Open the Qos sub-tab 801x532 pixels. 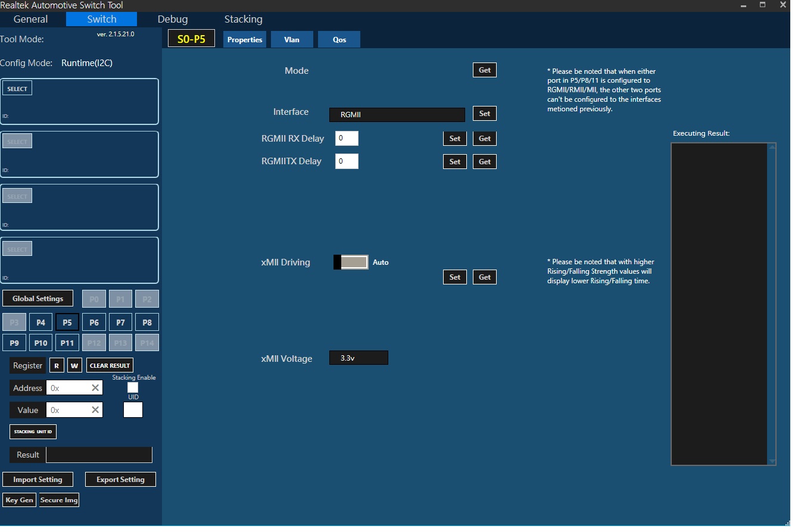pyautogui.click(x=339, y=39)
